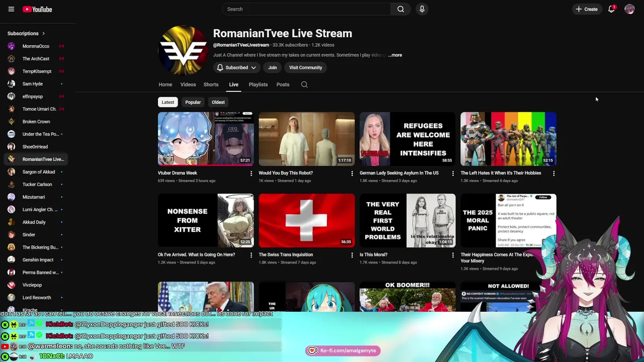Click the Join membership button
This screenshot has width=644, height=362.
(272, 67)
